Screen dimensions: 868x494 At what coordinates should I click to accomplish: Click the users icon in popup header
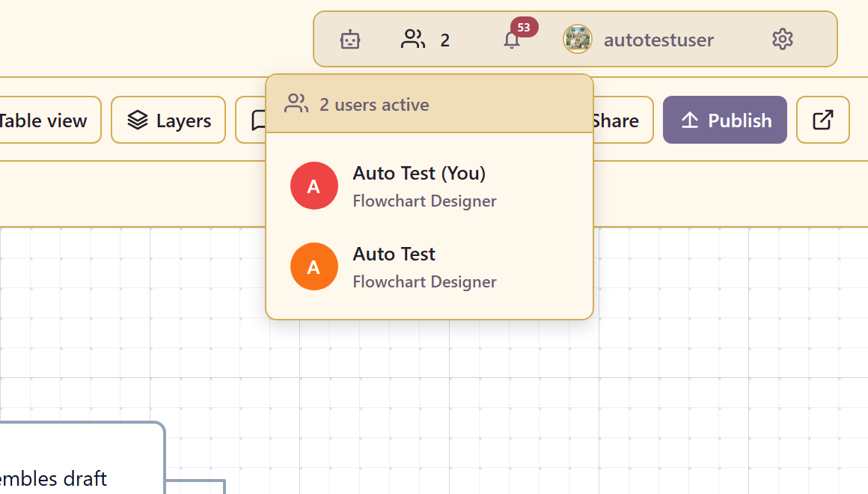(296, 103)
